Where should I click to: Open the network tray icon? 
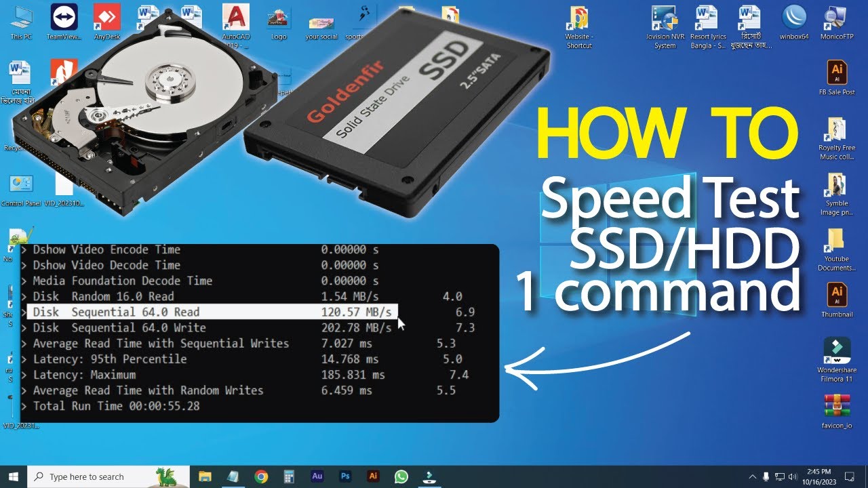(x=780, y=476)
